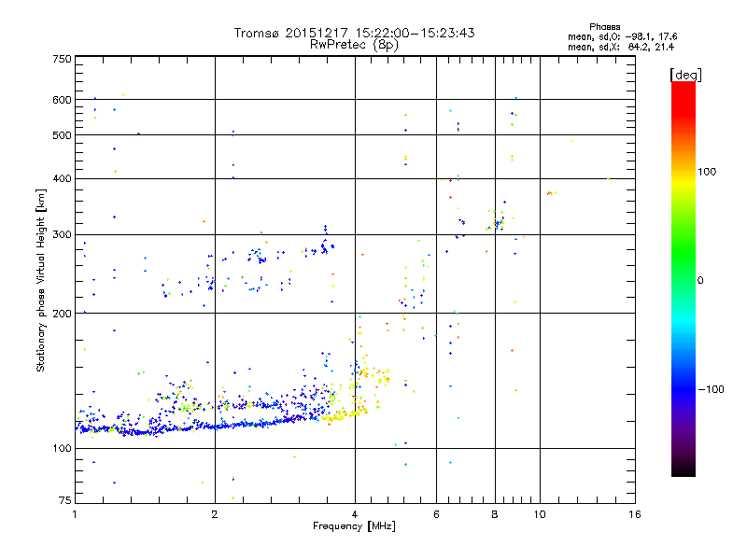Click the colorbar tick label '100'
Screen dimensions: 747x560
point(707,172)
